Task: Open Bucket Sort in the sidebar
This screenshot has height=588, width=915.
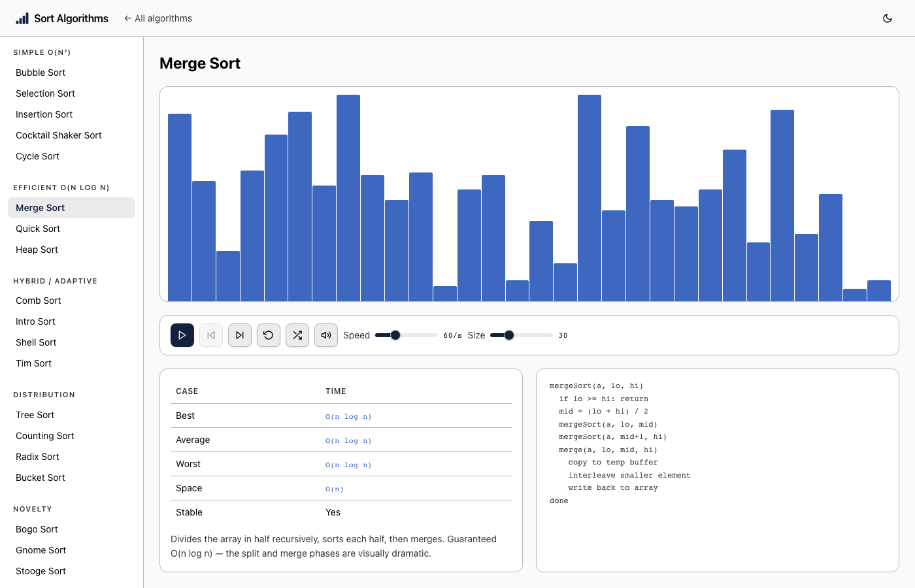Action: tap(72, 478)
